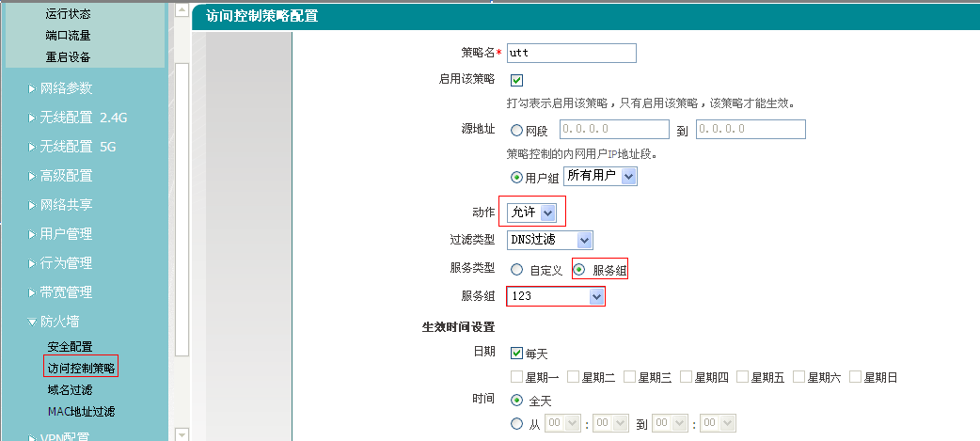Open 访问控制策略 in the sidebar
Viewport: 980px width, 441px height.
pos(82,368)
